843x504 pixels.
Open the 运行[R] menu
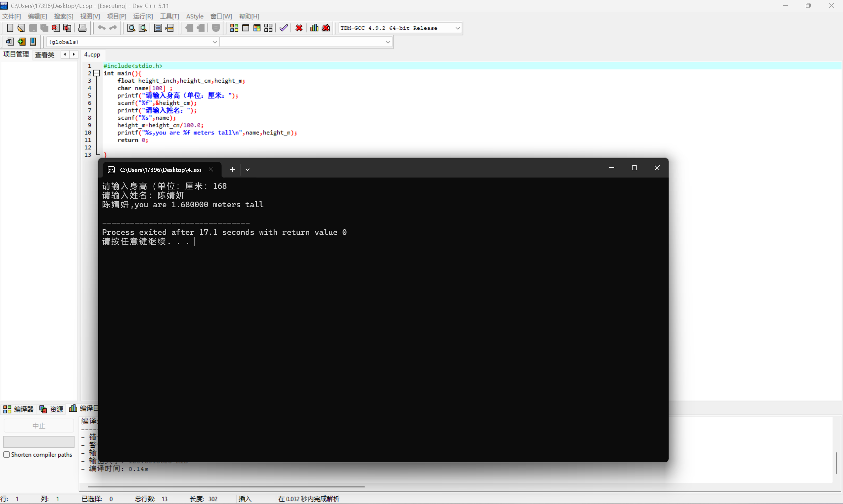[143, 16]
